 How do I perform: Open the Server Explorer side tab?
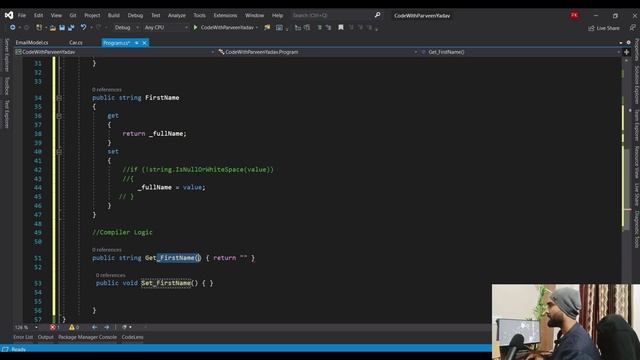7,55
